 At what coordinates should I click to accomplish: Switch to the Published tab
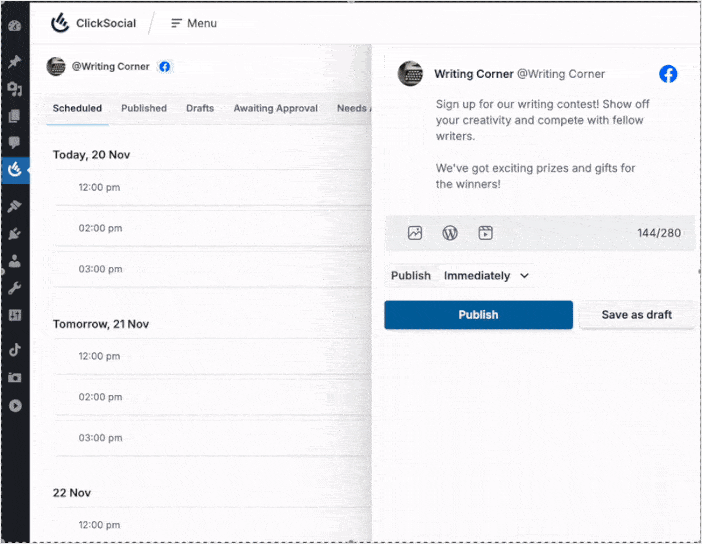[144, 108]
